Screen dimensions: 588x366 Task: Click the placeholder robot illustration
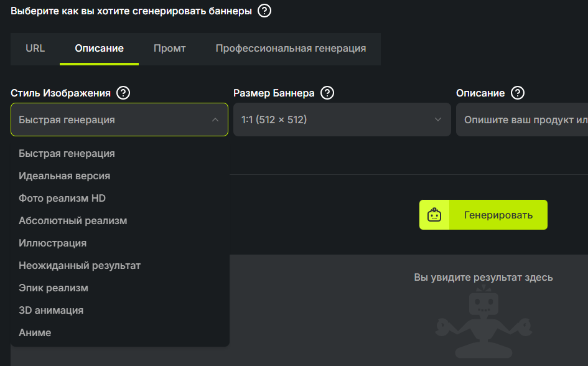coord(483,322)
